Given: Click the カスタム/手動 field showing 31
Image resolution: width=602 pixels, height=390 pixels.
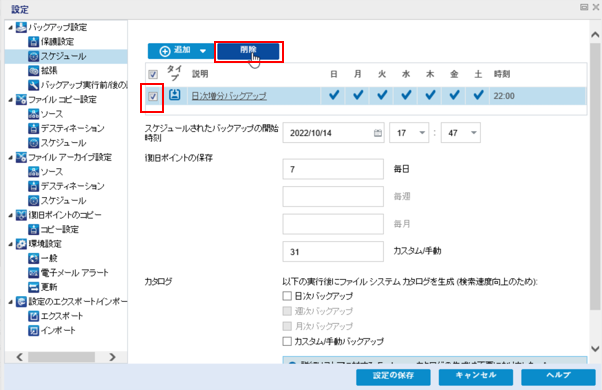Looking at the screenshot, I should click(333, 252).
